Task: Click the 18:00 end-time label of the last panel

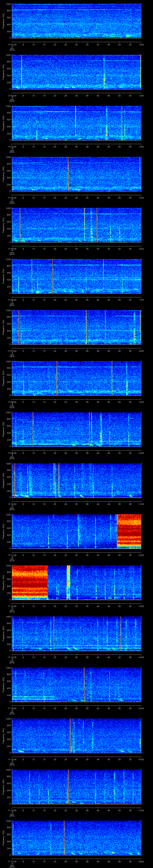Action: [141, 861]
